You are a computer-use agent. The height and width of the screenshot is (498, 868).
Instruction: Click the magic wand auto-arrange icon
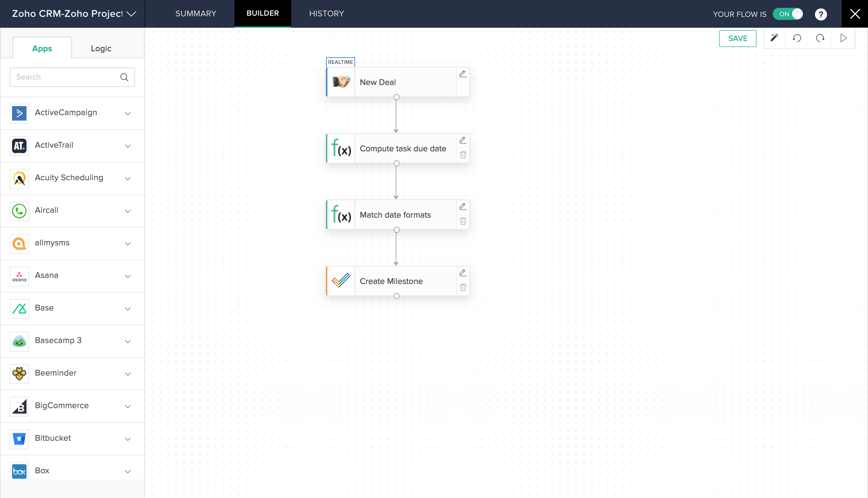tap(774, 38)
